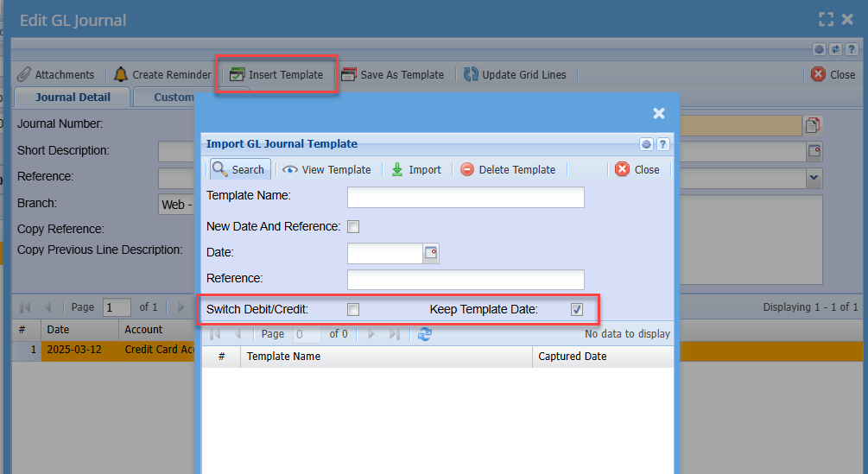This screenshot has width=868, height=474.
Task: Go to next page in template grid
Action: click(371, 334)
